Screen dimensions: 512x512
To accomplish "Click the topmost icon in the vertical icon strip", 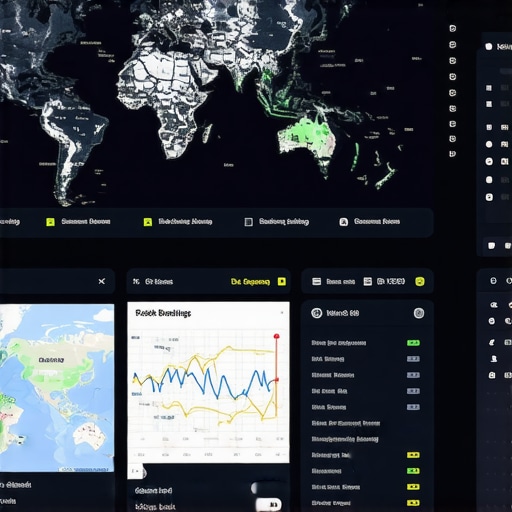I will [x=453, y=29].
